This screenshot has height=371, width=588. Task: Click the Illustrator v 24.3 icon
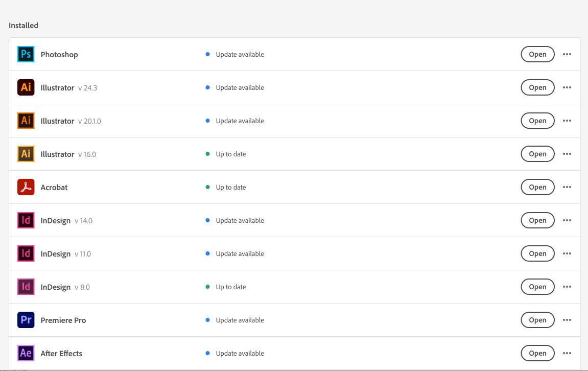26,87
